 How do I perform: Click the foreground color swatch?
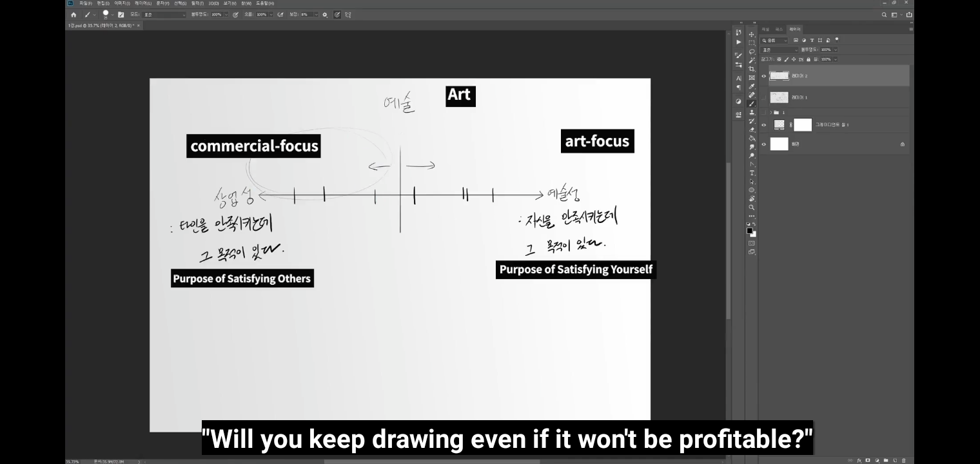750,230
